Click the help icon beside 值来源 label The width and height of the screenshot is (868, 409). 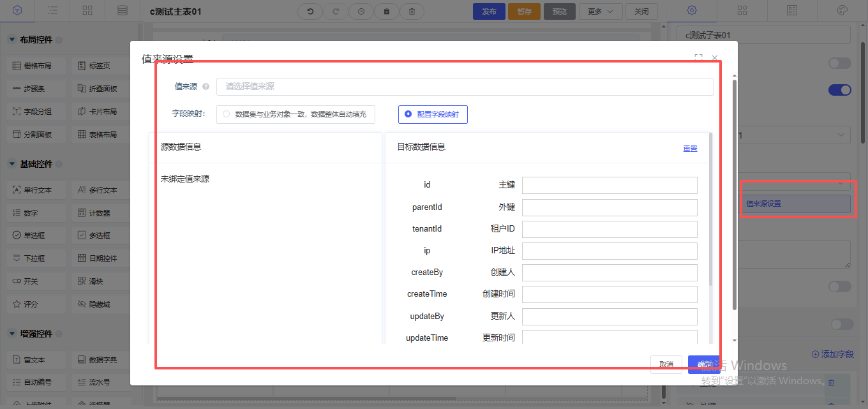[206, 87]
